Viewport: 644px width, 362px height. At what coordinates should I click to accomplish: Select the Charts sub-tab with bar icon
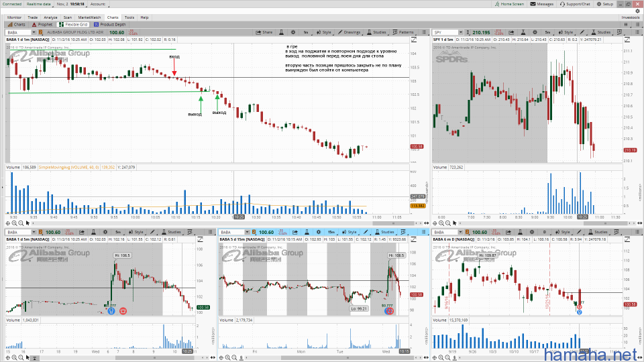click(x=16, y=25)
